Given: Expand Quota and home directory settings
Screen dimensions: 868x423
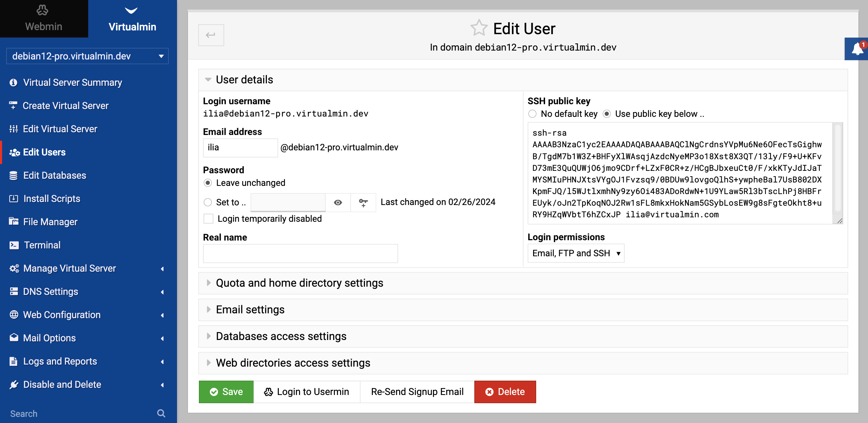Looking at the screenshot, I should tap(208, 283).
